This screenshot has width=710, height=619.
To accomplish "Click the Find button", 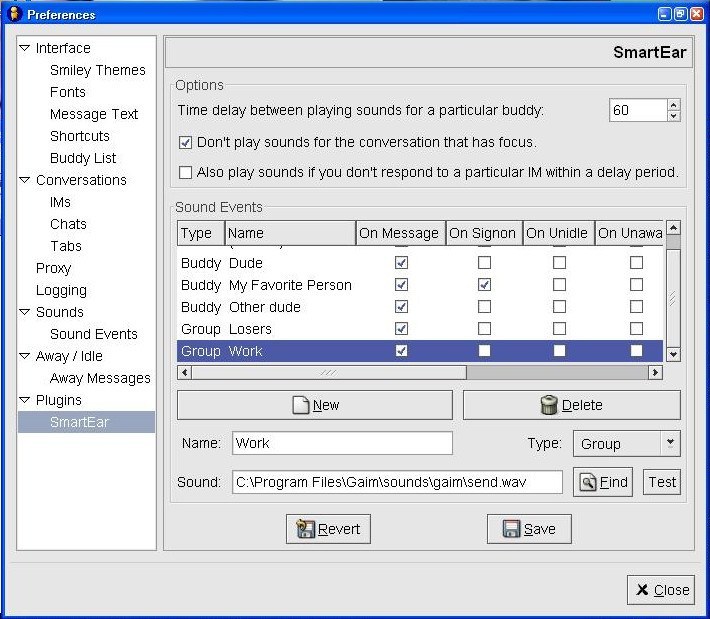I will 603,482.
